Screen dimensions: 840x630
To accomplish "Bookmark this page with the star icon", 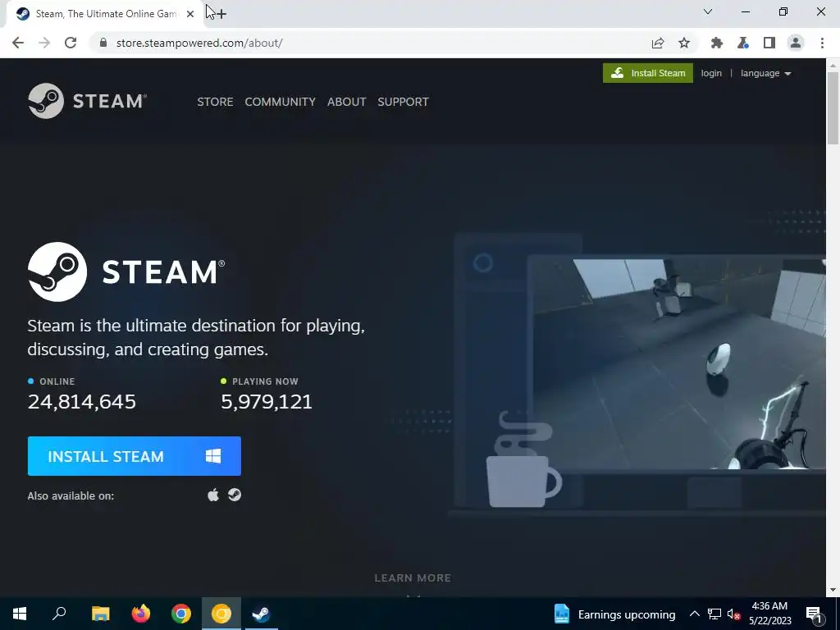I will [x=684, y=43].
